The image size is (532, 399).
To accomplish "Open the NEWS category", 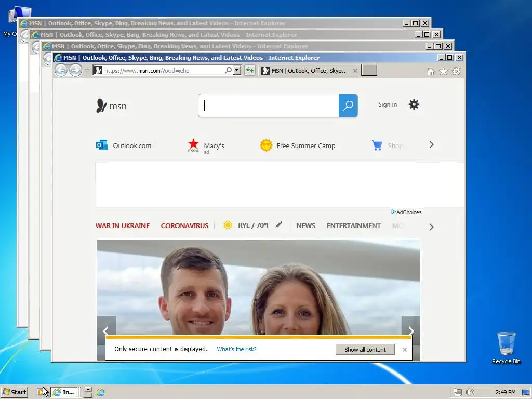I will [x=305, y=225].
